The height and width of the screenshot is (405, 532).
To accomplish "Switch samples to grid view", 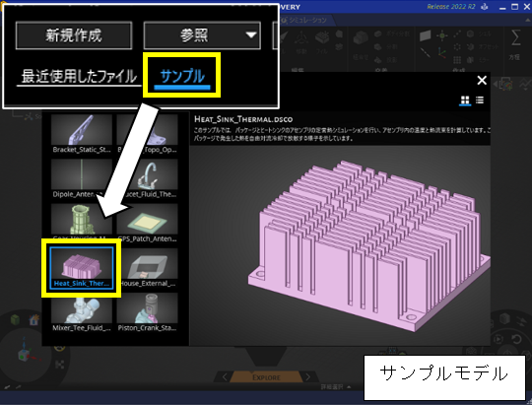I will (465, 101).
